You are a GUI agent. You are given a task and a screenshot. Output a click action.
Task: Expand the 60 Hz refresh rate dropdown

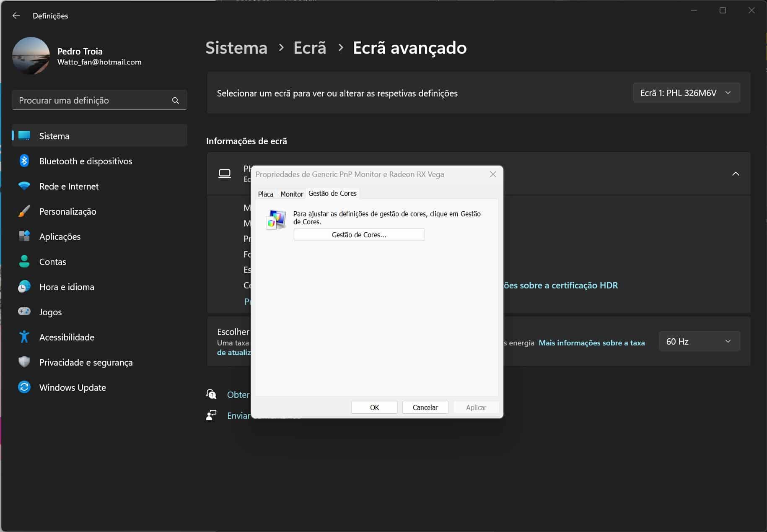tap(699, 342)
